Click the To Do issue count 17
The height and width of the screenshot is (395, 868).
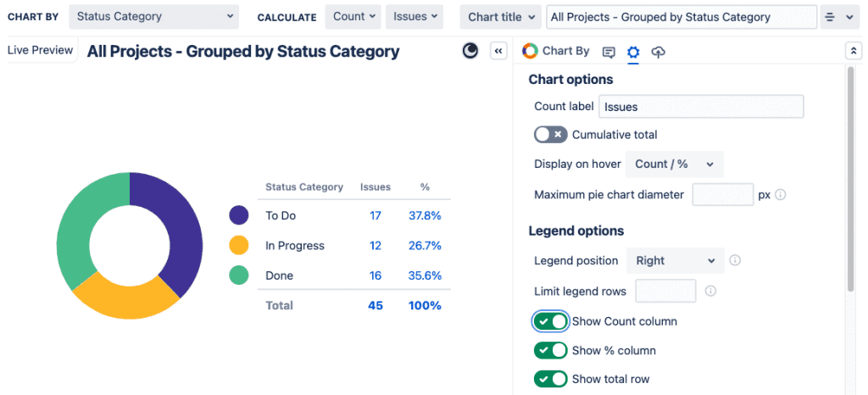tap(375, 216)
